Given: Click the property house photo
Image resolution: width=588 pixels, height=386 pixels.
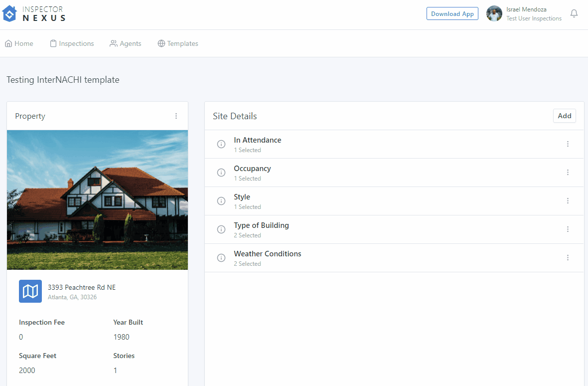Looking at the screenshot, I should click(97, 199).
